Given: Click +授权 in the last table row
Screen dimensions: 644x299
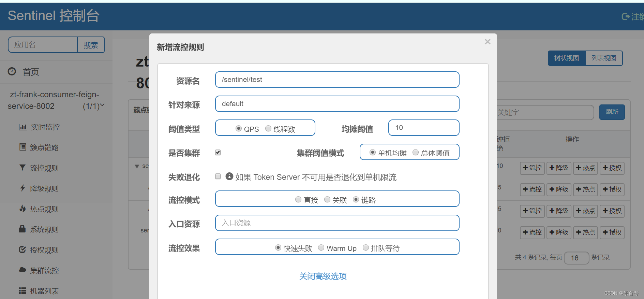Looking at the screenshot, I should click(x=612, y=232).
